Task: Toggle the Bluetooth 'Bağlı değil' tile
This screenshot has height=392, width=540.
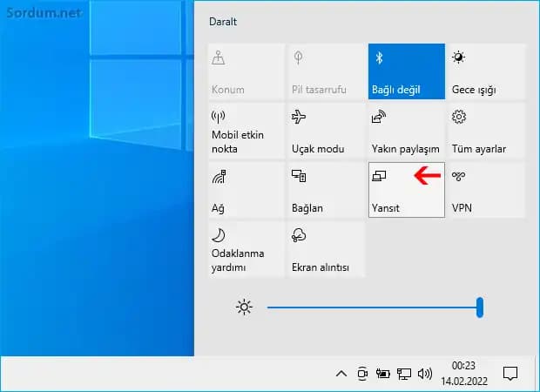Action: (x=407, y=72)
